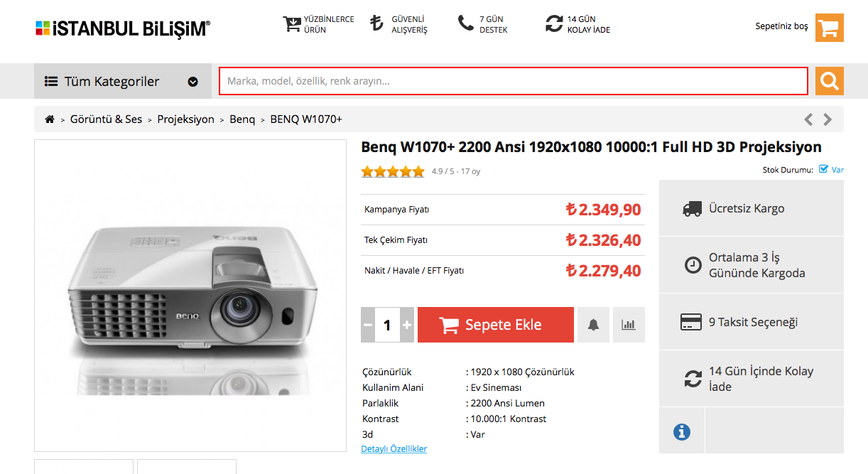Click the 14 Gün Kolay İade refresh icon
This screenshot has width=868, height=474.
click(x=554, y=24)
